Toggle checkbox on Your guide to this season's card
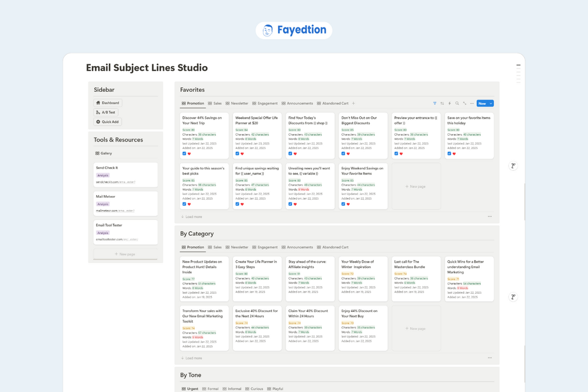588x392 pixels. pos(184,204)
